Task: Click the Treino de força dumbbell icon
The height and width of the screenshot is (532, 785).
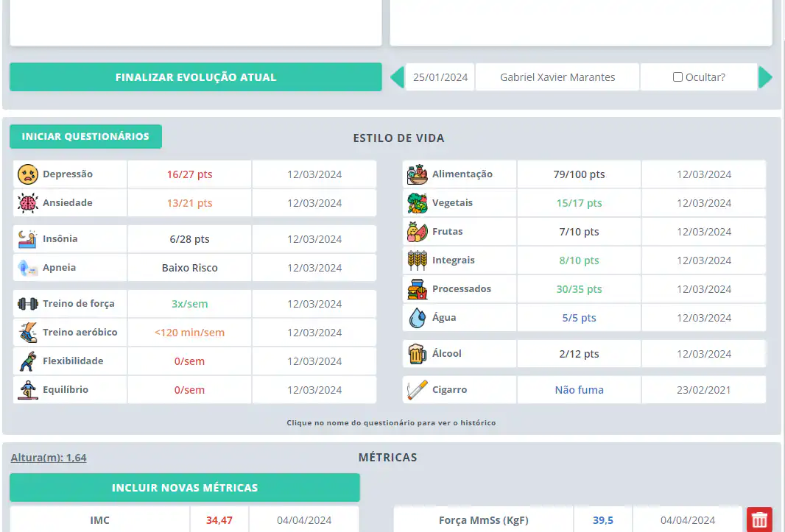Action: 28,304
